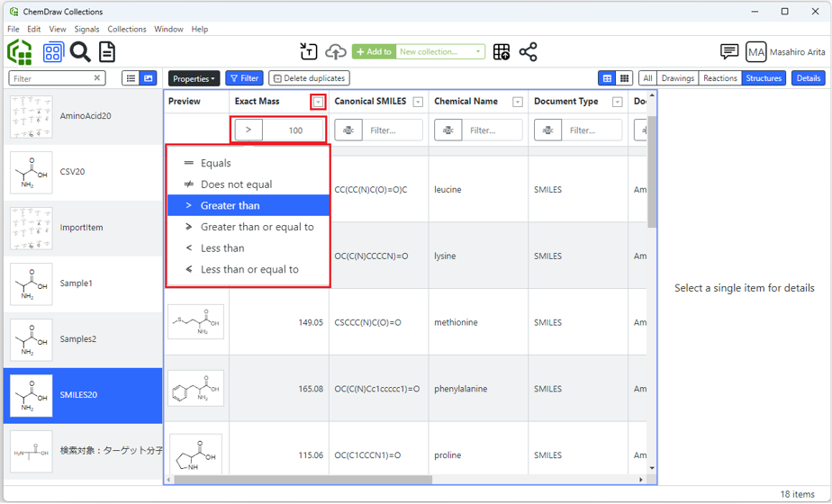Click the Delete duplicates button
Viewport: 832px width, 504px height.
pos(309,78)
